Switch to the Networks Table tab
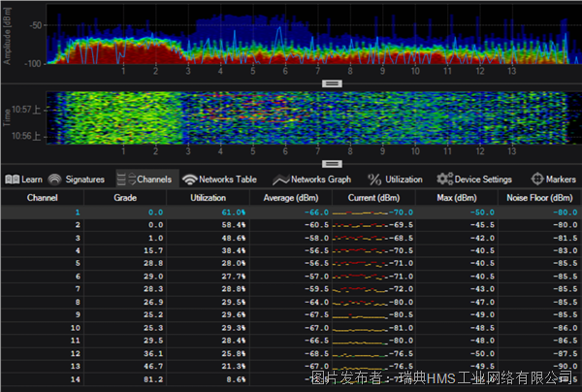Screen dimensions: 582x392 220,180
